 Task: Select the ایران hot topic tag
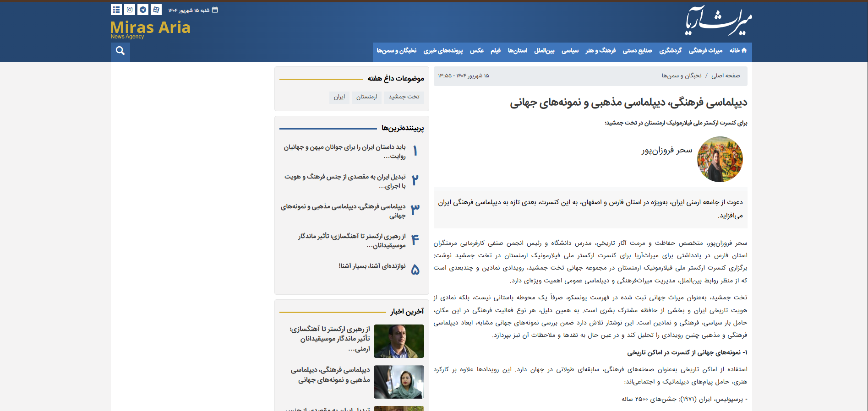(x=339, y=97)
